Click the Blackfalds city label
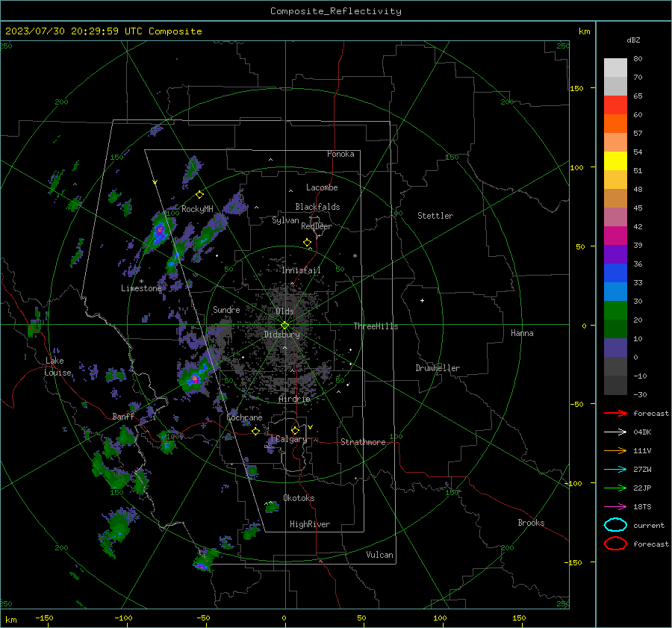Viewport: 672px width, 628px height. pyautogui.click(x=317, y=207)
